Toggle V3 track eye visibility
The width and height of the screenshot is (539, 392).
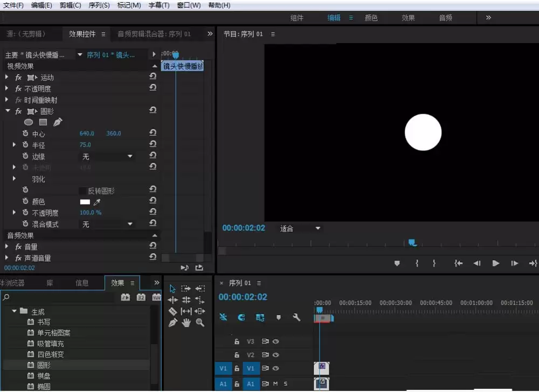275,341
